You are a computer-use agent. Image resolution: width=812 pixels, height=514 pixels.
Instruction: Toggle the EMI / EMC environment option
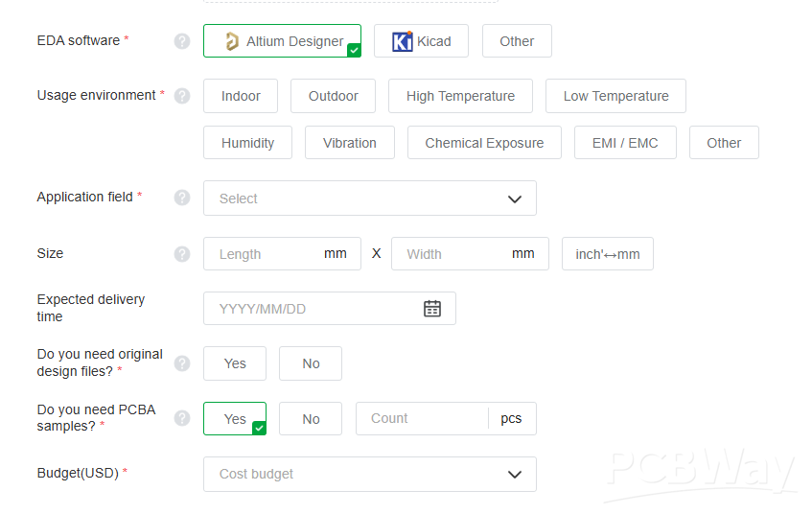pos(625,143)
